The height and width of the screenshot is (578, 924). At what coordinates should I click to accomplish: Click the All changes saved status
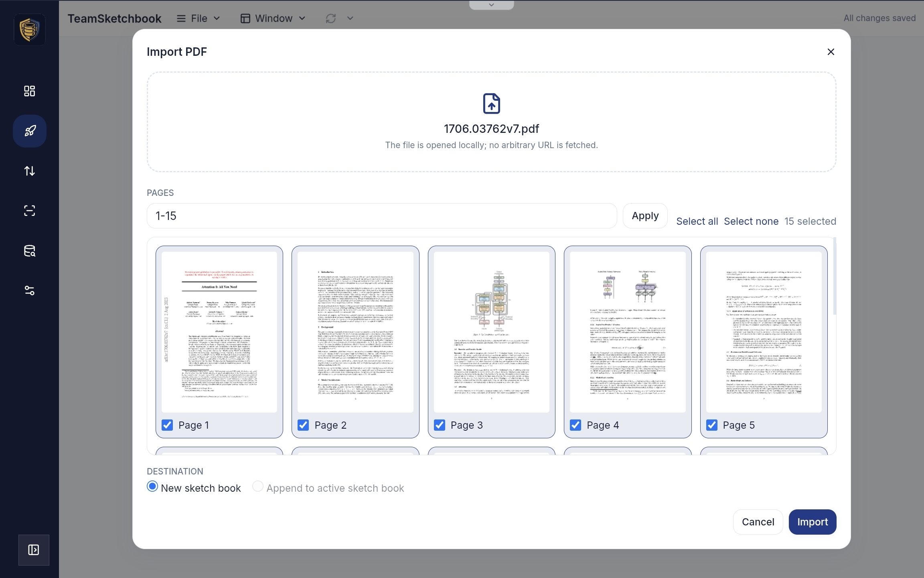(879, 18)
